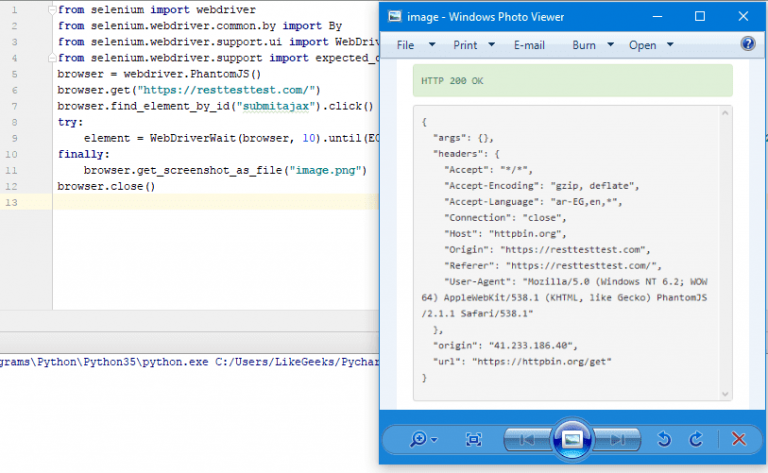Click the "origin": "41.233.186.40" line in the image
The height and width of the screenshot is (473, 768).
point(505,346)
